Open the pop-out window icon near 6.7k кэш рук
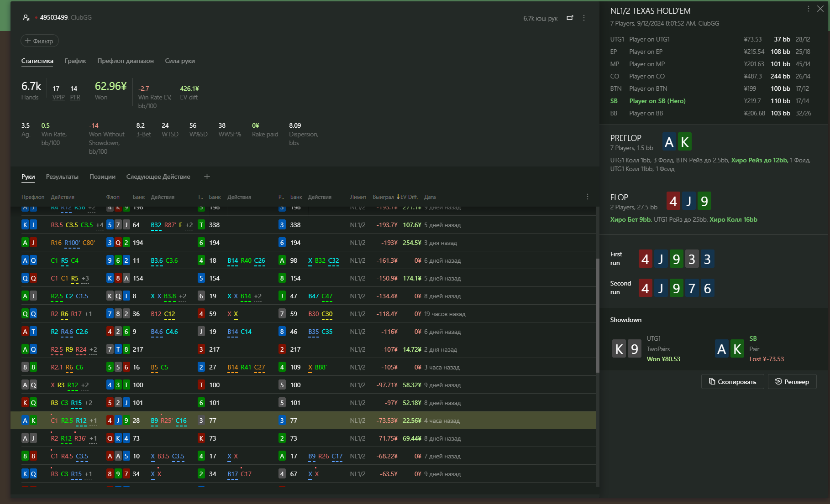 click(x=570, y=18)
